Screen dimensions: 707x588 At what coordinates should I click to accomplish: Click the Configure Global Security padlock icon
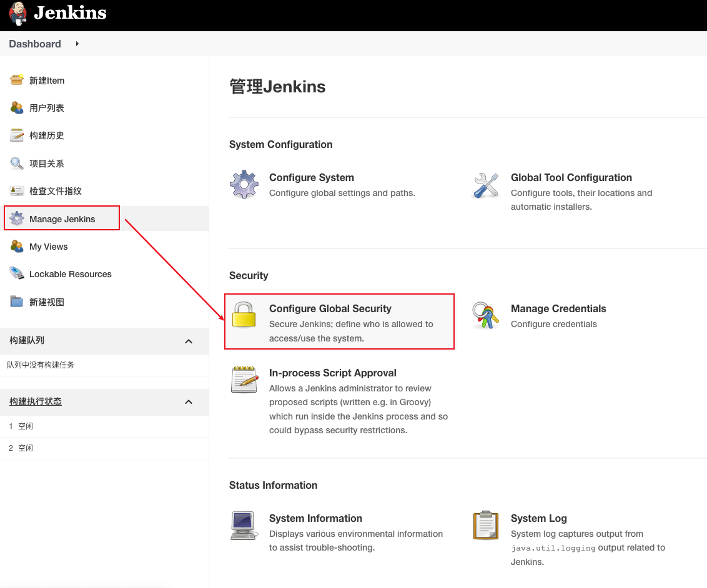244,315
